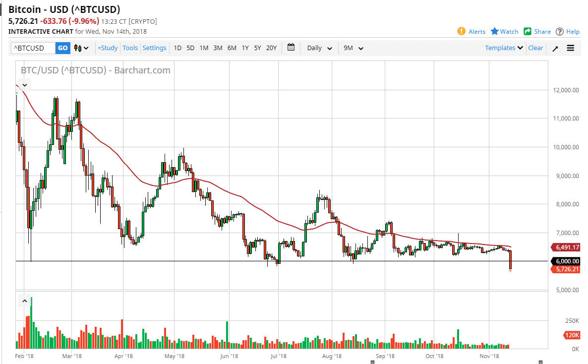Switch to the 1Y time range
The width and height of the screenshot is (588, 364).
click(245, 48)
